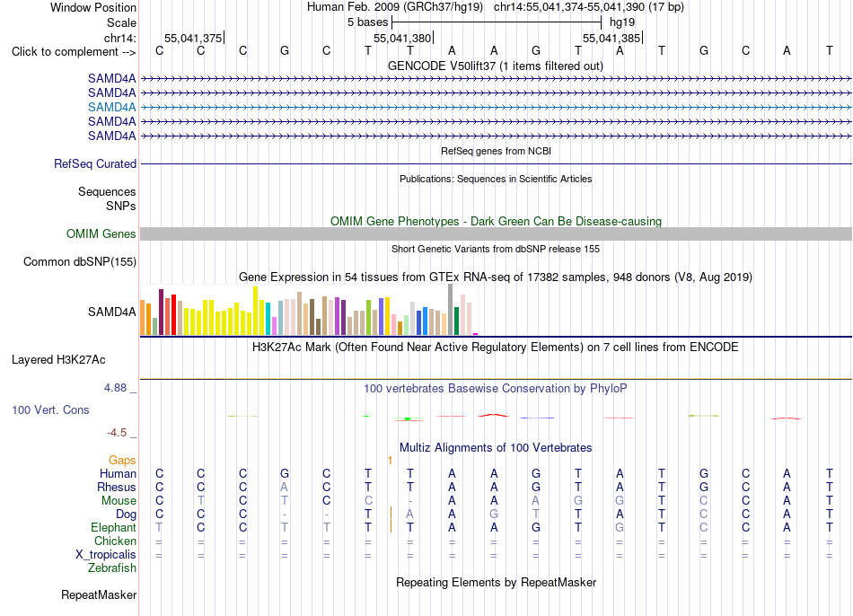This screenshot has width=853, height=616.
Task: Click the 'H3K27Ac Mark' ENCODE track title
Action: coord(496,348)
